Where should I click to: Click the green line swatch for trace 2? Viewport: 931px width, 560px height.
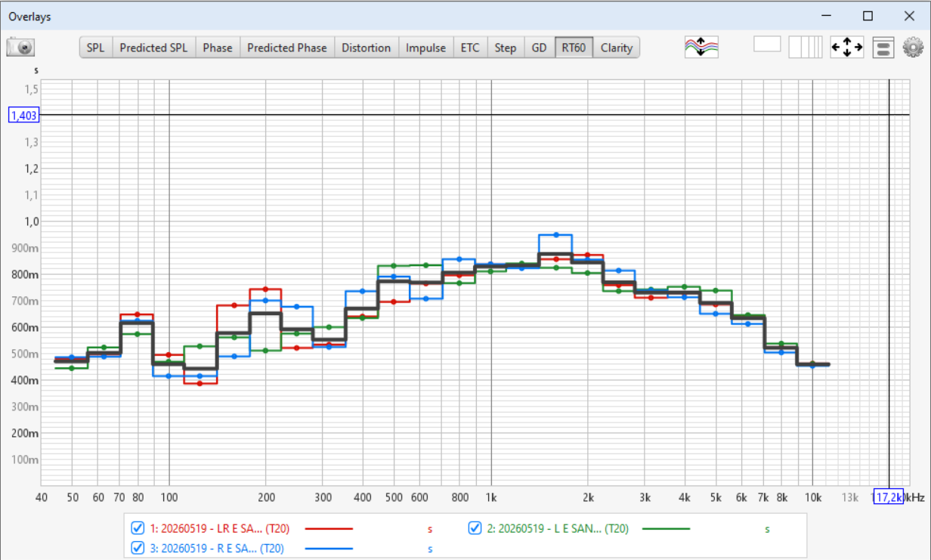tap(666, 529)
